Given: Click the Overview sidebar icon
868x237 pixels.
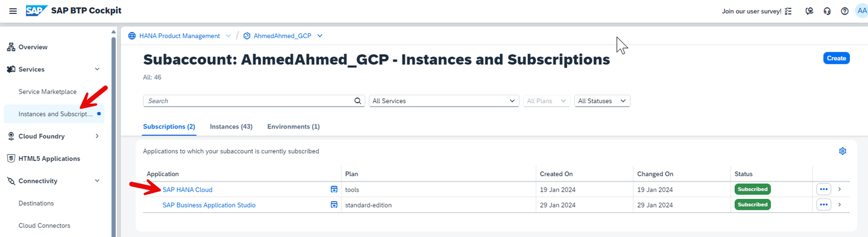Looking at the screenshot, I should coord(11,47).
